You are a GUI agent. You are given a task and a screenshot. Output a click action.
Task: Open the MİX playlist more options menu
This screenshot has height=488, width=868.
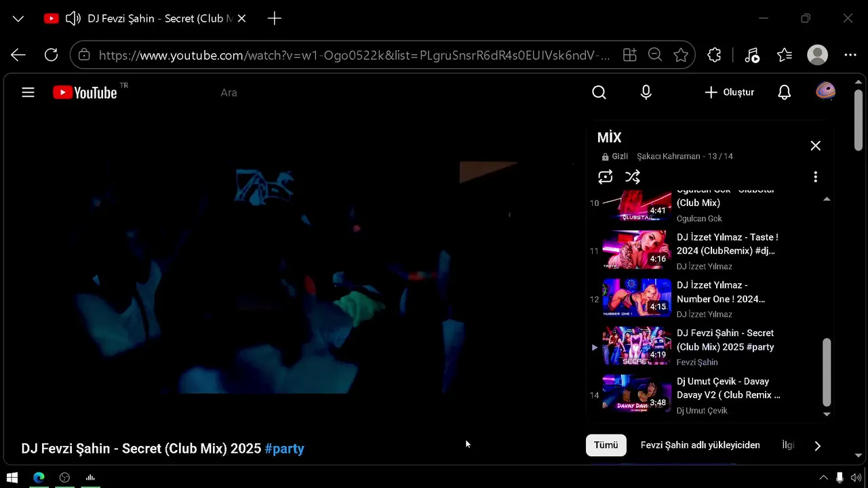[815, 177]
